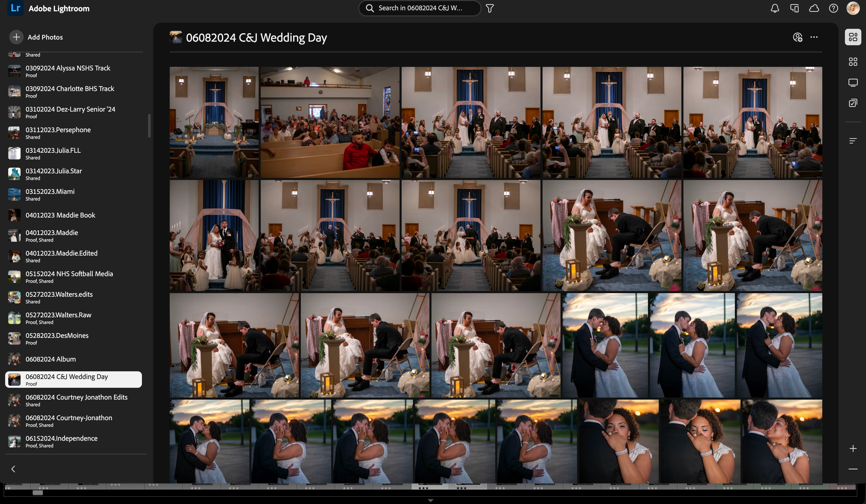This screenshot has width=866, height=504.
Task: Open the help question mark icon
Action: (833, 8)
